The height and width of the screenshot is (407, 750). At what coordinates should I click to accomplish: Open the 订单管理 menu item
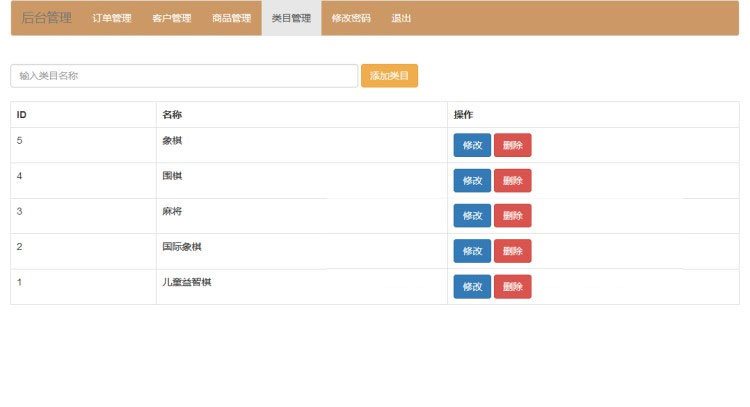[111, 18]
